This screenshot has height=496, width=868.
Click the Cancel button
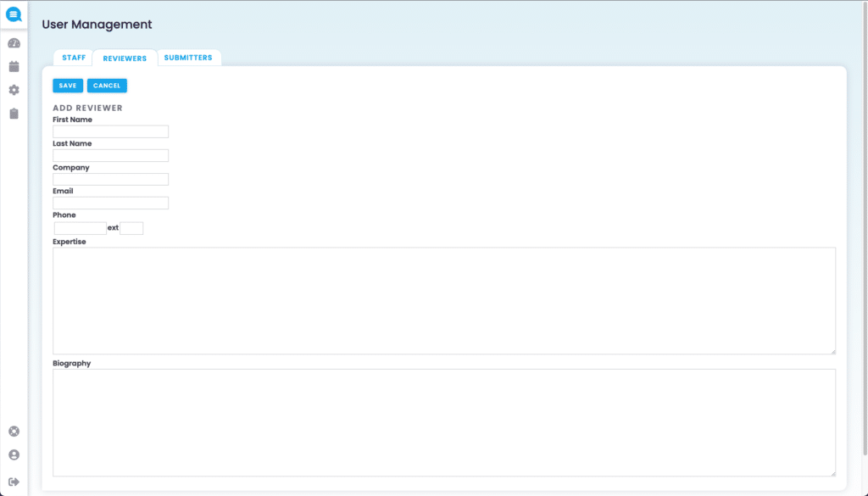tap(107, 86)
